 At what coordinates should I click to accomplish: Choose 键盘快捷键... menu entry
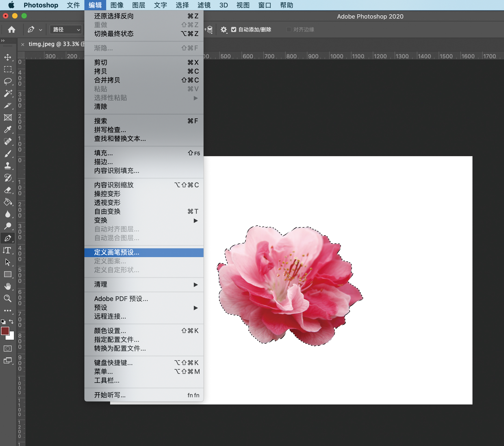pos(144,363)
